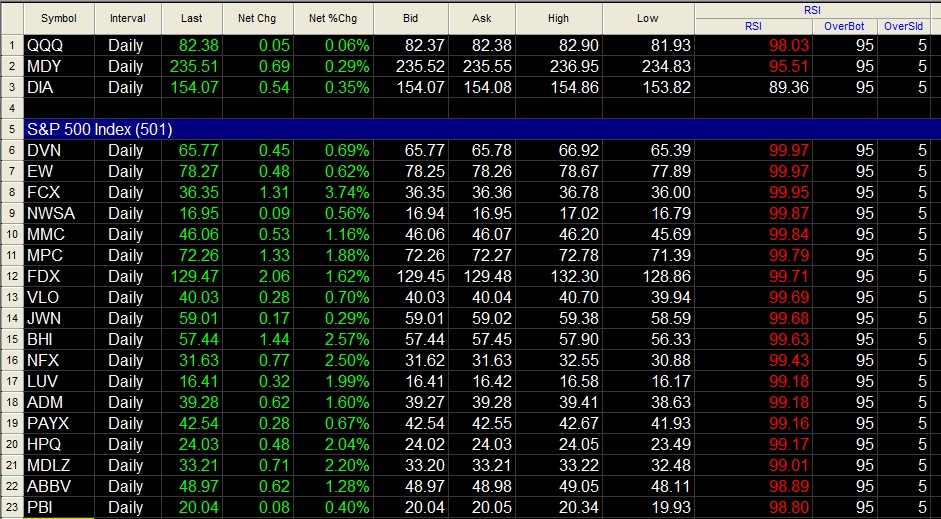
Task: Click the OverBot column header
Action: point(844,26)
